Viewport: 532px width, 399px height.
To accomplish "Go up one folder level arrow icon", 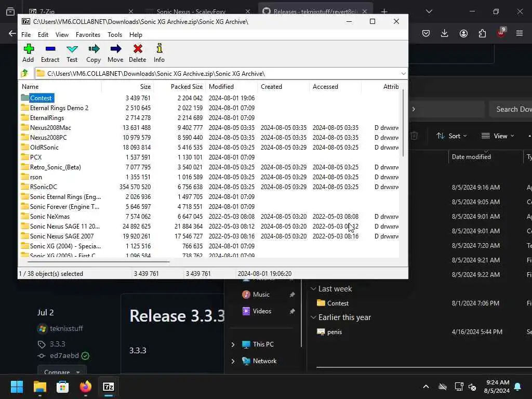I will 24,73.
